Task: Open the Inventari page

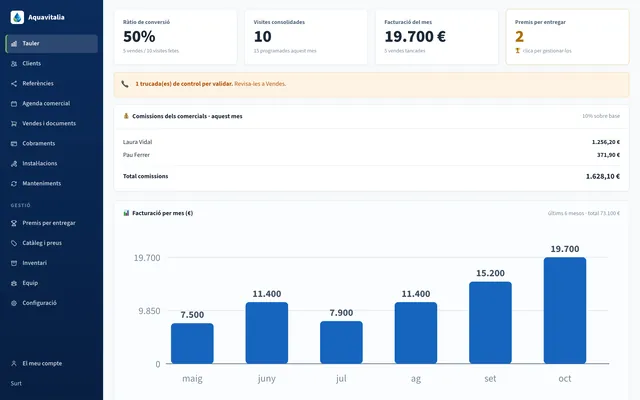Action: coord(52,263)
